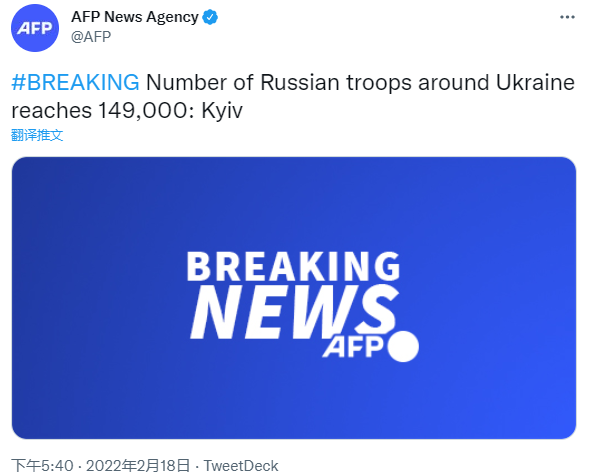This screenshot has height=476, width=593.
Task: Click the word Ukraine in the tweet
Action: [x=536, y=82]
